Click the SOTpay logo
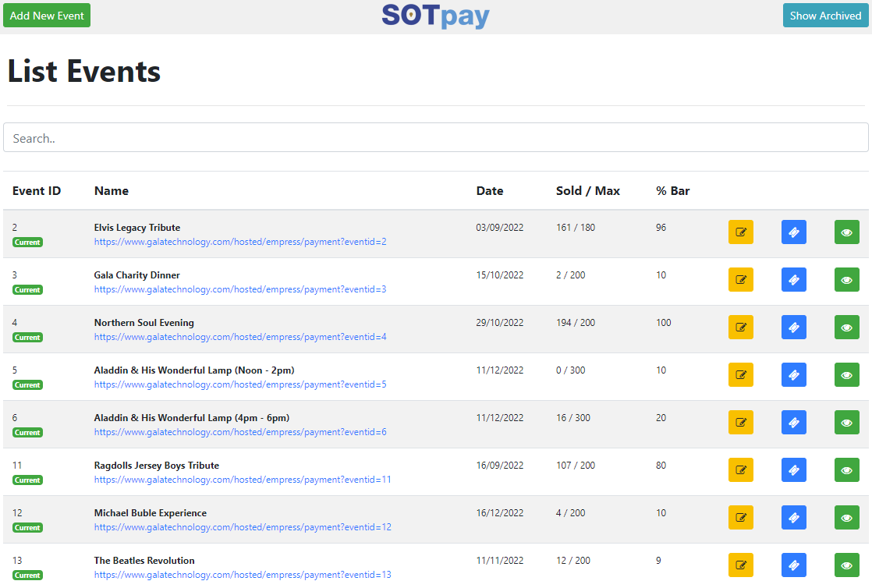Screen dimensions: 872x588 pyautogui.click(x=435, y=16)
